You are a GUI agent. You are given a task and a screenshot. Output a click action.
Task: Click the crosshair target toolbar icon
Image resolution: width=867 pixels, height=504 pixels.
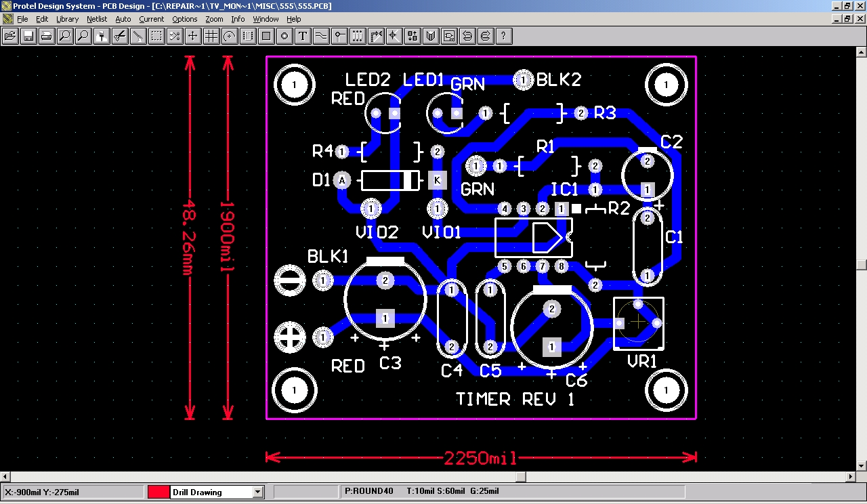[x=394, y=36]
